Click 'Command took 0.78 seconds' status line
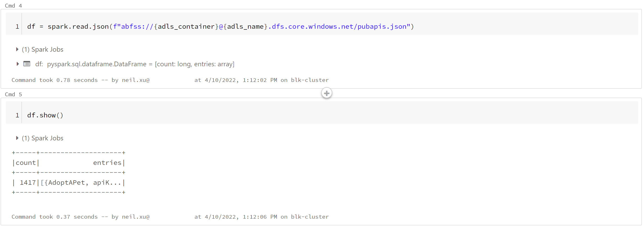The height and width of the screenshot is (227, 644). [x=170, y=80]
